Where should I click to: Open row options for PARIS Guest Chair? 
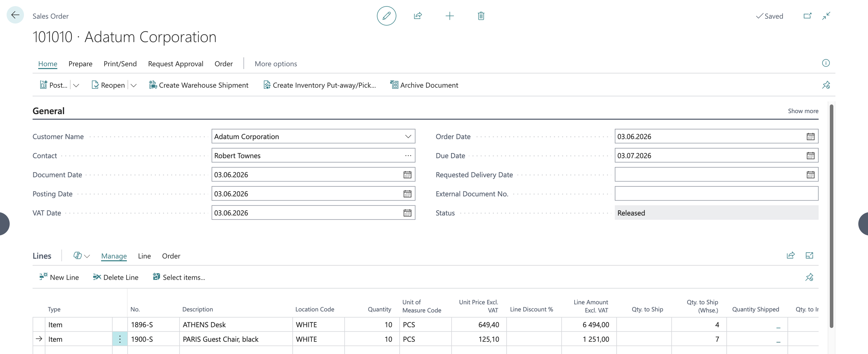tap(120, 339)
